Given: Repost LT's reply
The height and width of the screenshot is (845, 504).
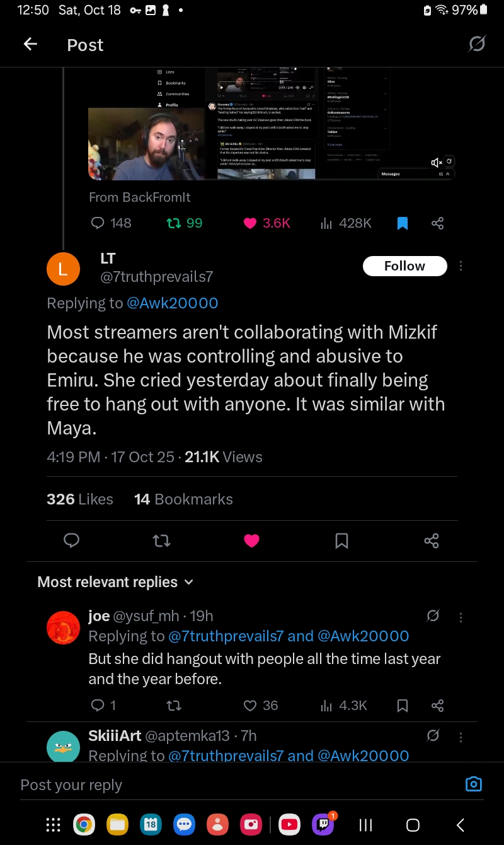Looking at the screenshot, I should pyautogui.click(x=162, y=540).
